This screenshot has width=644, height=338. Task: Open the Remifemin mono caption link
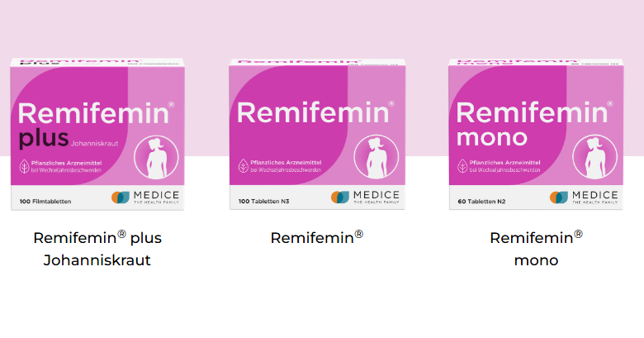536,249
